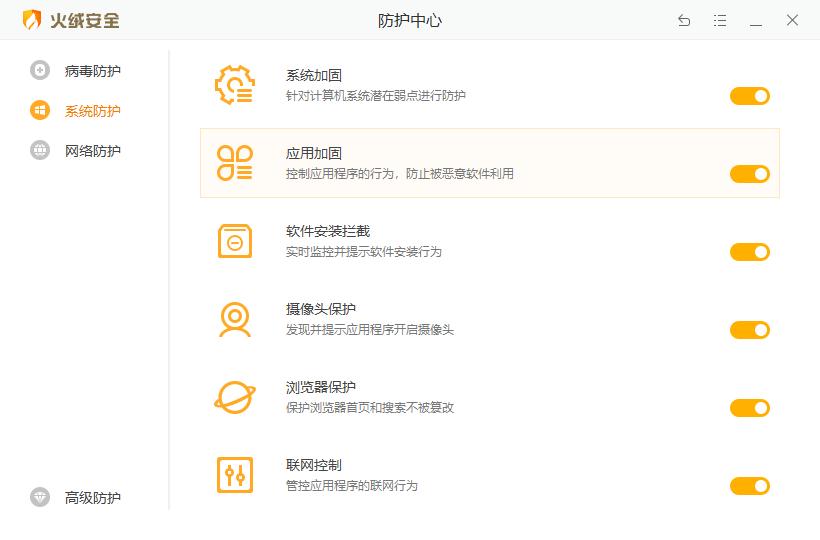Click description 针对计算机系统潜在弱点进行防护
Image resolution: width=820 pixels, height=540 pixels.
click(375, 96)
